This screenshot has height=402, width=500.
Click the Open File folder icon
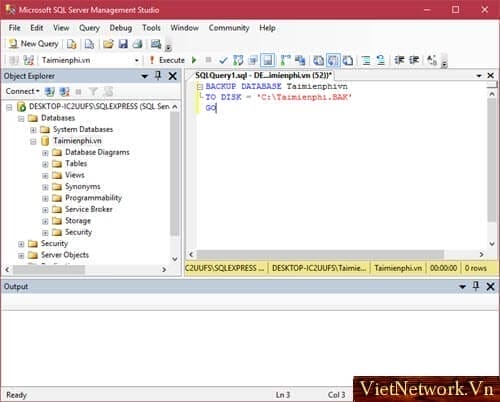(x=108, y=44)
